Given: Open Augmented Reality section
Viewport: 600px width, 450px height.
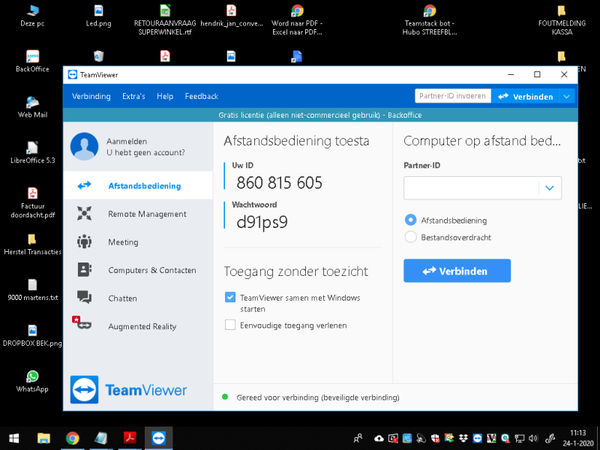Looking at the screenshot, I should click(x=138, y=326).
